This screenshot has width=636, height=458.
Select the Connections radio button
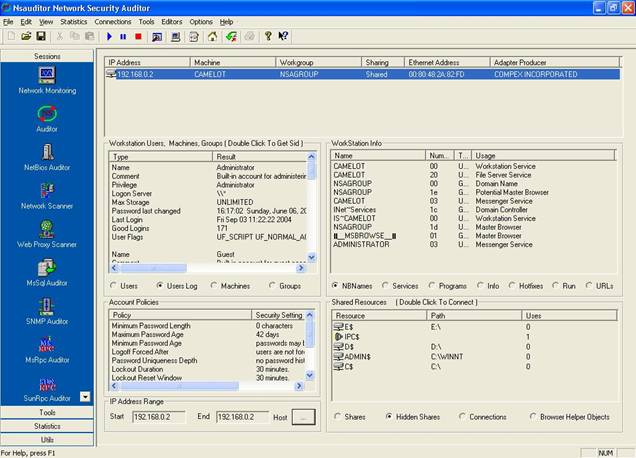click(462, 417)
